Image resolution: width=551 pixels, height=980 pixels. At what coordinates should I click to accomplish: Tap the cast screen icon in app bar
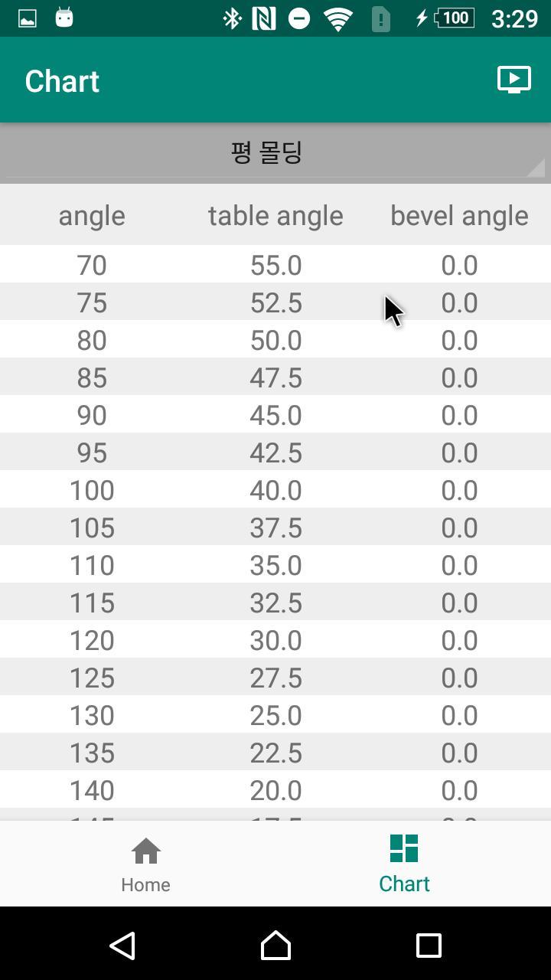pos(514,80)
